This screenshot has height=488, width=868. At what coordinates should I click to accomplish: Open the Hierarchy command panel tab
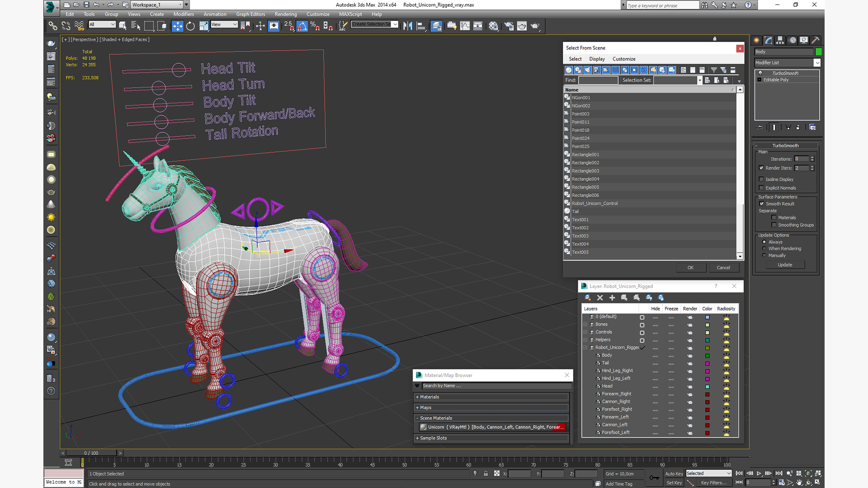pos(780,40)
